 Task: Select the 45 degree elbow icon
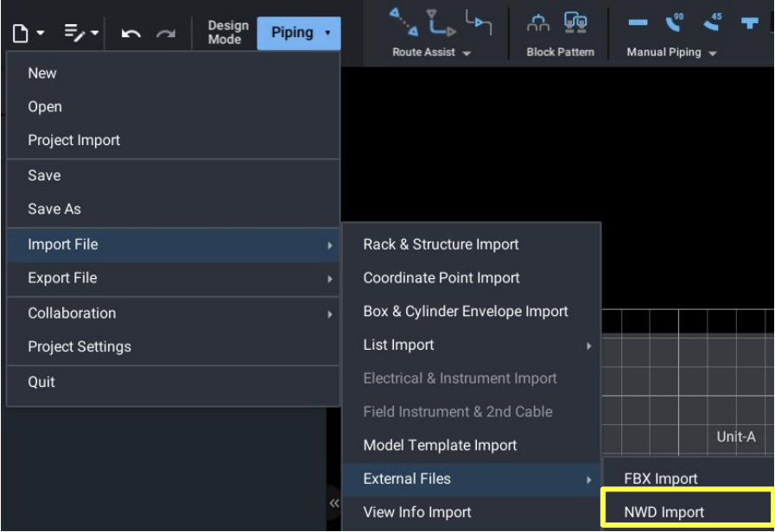point(712,22)
